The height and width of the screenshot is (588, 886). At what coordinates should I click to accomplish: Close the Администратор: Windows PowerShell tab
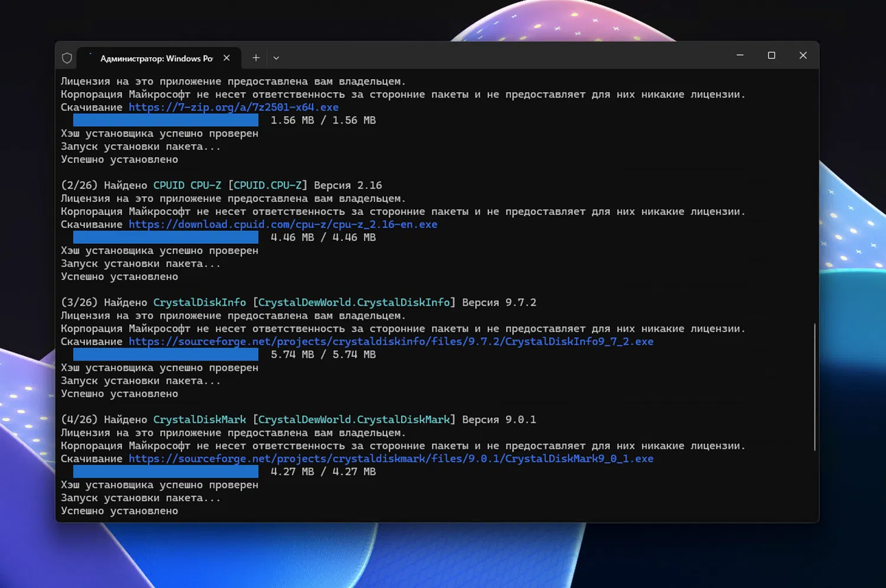(226, 58)
